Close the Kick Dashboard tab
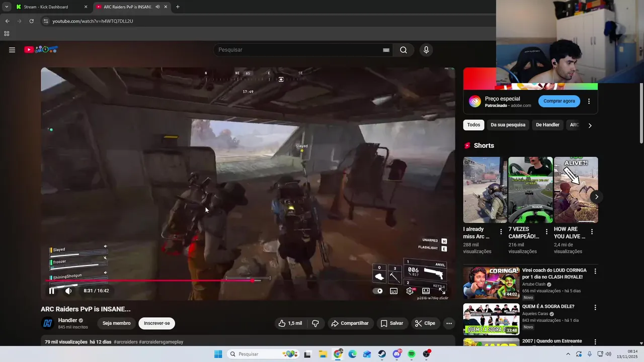This screenshot has width=644, height=362. (x=86, y=7)
